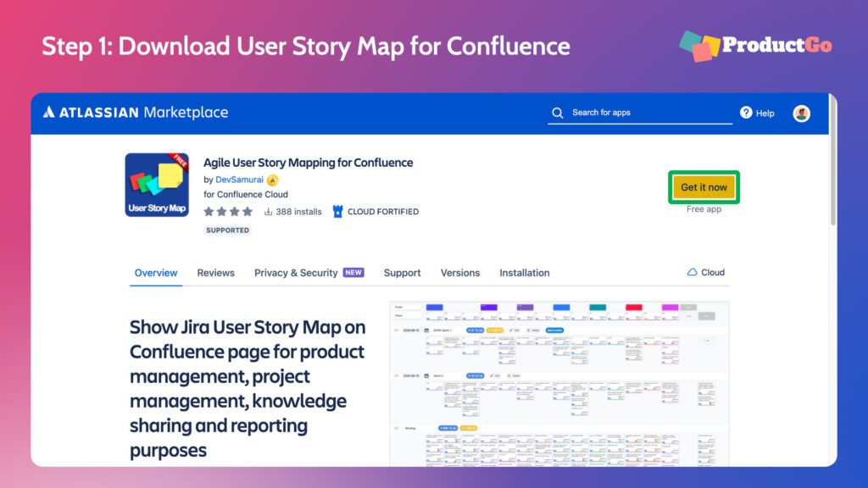868x488 pixels.
Task: Click the Help question mark icon
Action: coord(745,112)
